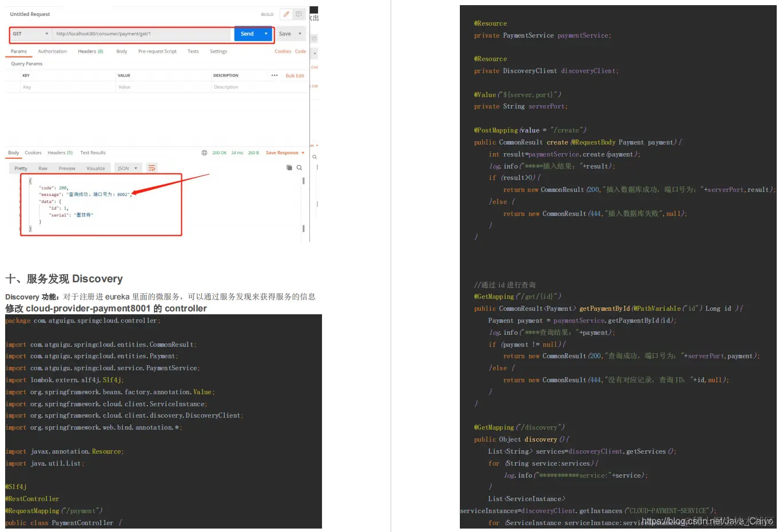Copy response using the copy icon
The image size is (779, 532).
289,167
